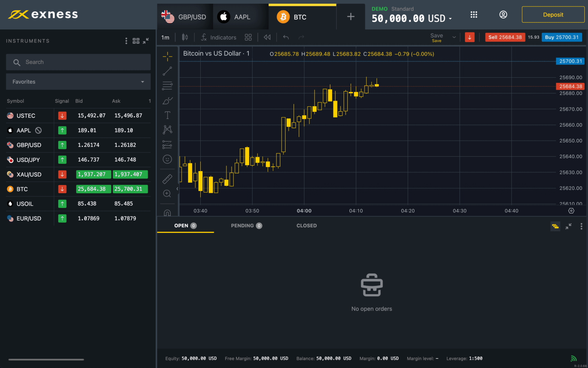The image size is (588, 368).
Task: Click the replay rewind icon
Action: point(267,37)
